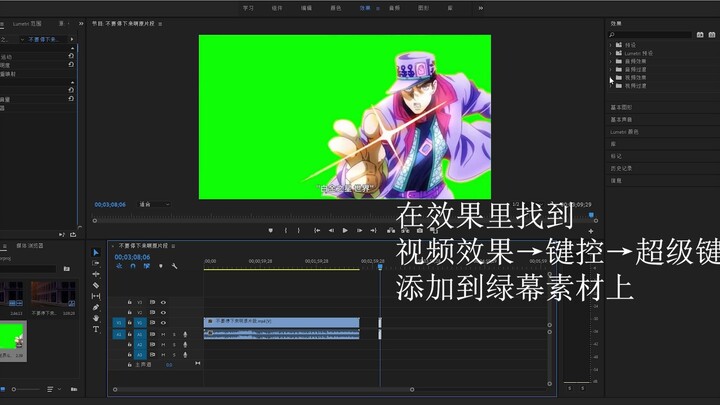
Task: Solo the A3 audio track
Action: coord(174,355)
